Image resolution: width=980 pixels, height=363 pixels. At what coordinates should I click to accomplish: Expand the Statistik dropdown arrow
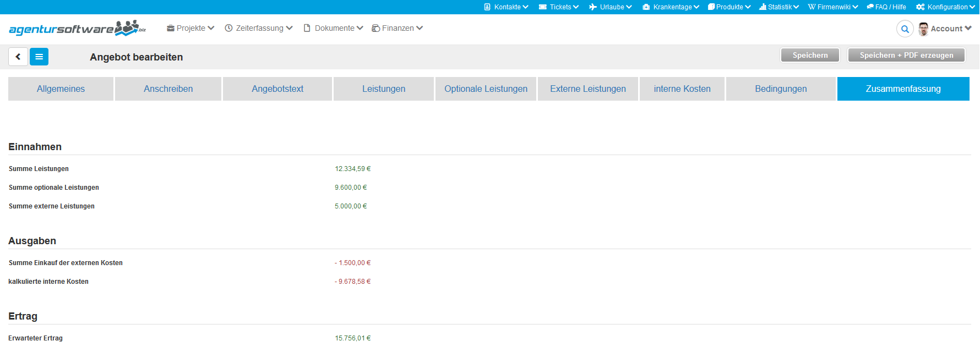(796, 7)
